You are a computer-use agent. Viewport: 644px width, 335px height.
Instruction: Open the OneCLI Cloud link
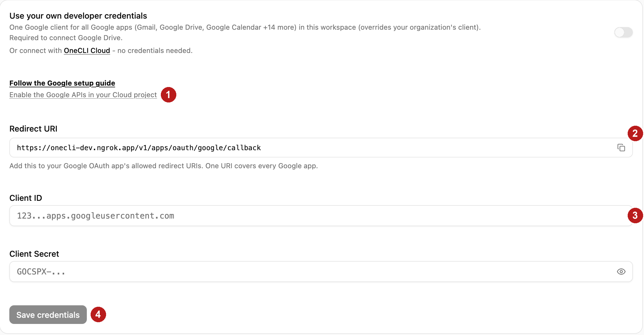(x=87, y=51)
